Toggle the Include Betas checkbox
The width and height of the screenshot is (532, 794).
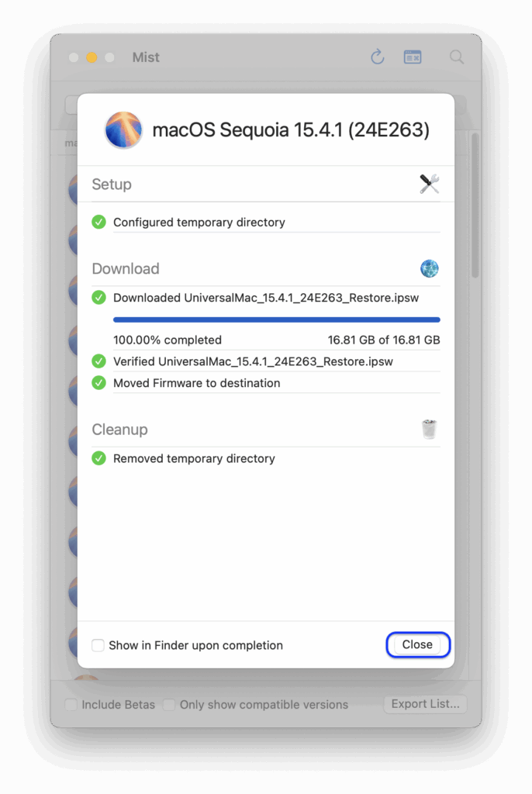click(71, 705)
